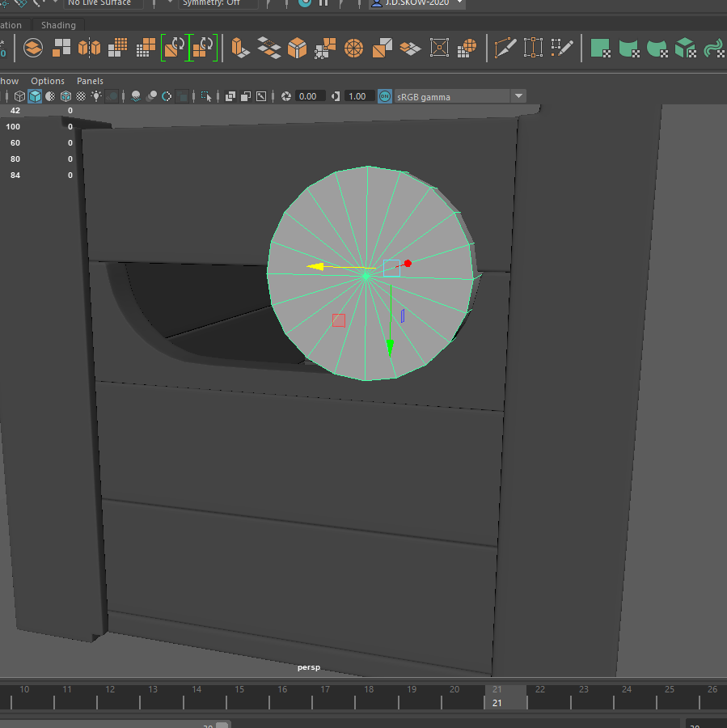Open the viewport Options menu
The width and height of the screenshot is (727, 728).
[x=48, y=81]
